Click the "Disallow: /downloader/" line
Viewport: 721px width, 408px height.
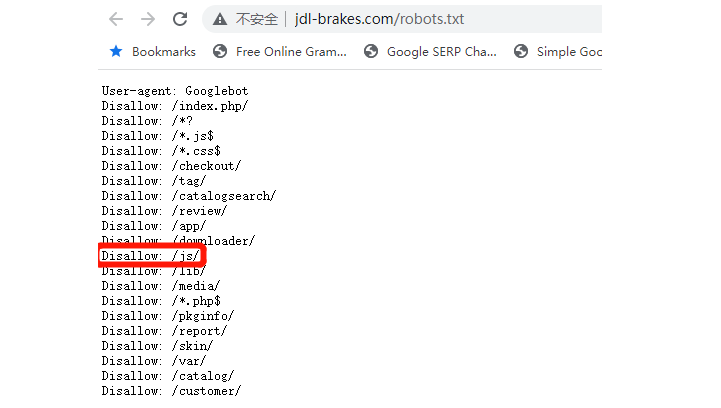tap(178, 241)
